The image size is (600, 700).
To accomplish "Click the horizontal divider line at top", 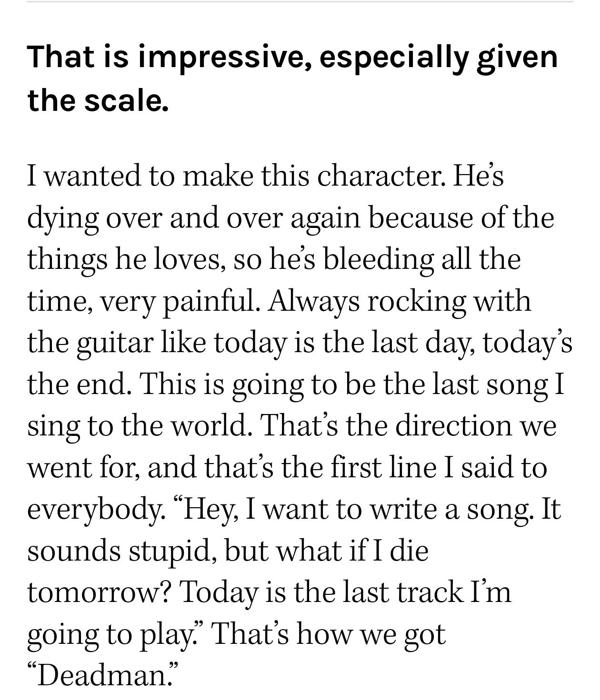I will 300,1.
